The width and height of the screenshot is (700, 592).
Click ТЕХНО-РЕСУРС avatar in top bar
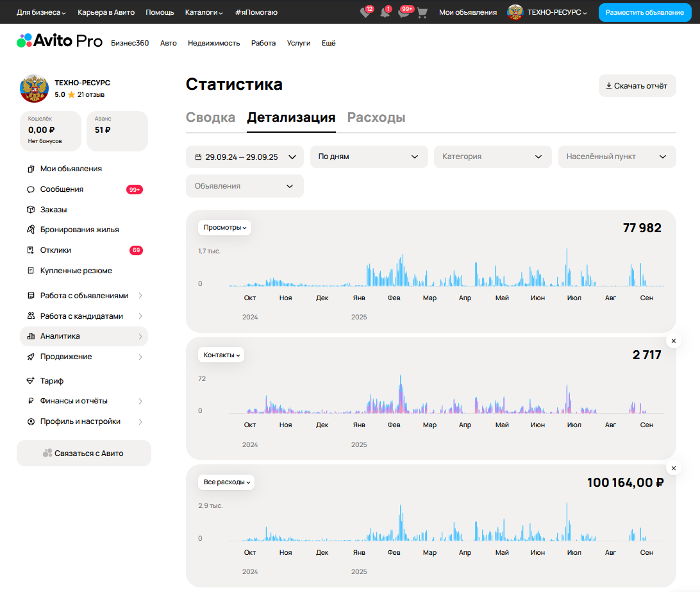point(515,12)
